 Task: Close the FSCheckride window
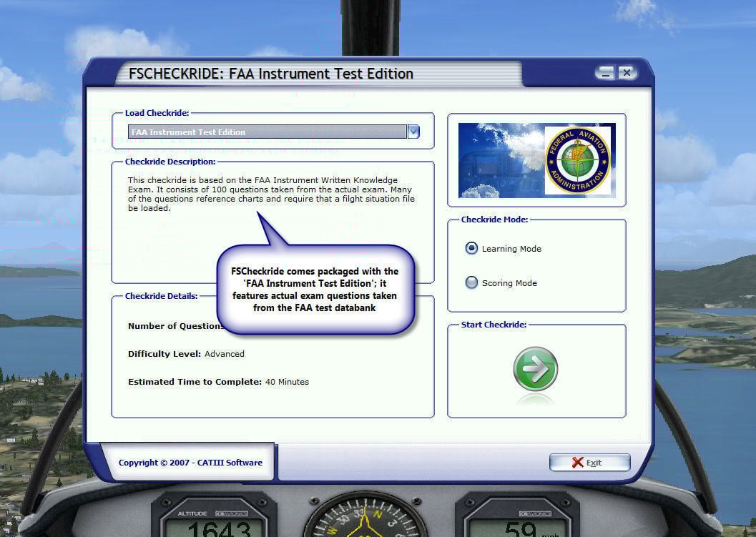click(627, 73)
